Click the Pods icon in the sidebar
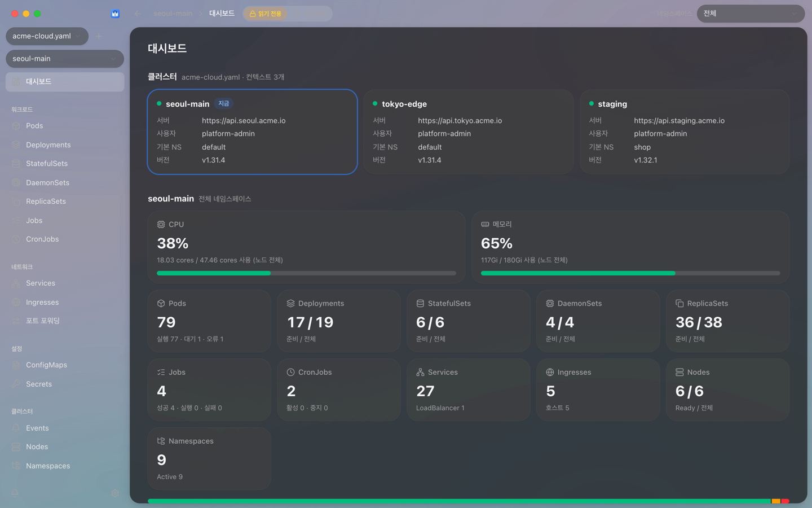Viewport: 812px width, 508px height. [16, 126]
